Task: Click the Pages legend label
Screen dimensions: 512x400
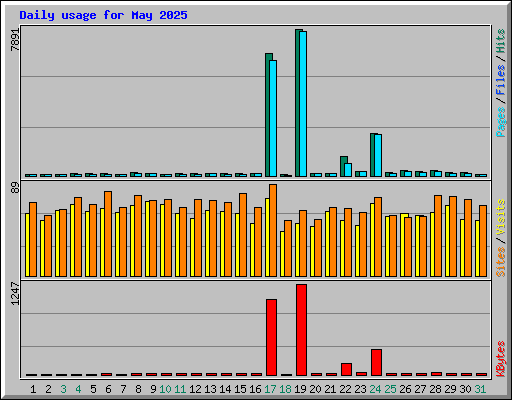Action: coord(501,122)
